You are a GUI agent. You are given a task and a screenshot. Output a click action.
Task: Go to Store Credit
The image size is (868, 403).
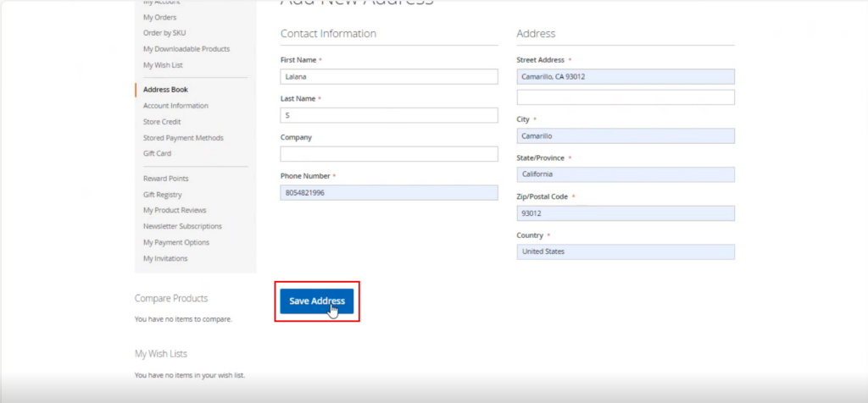[162, 122]
